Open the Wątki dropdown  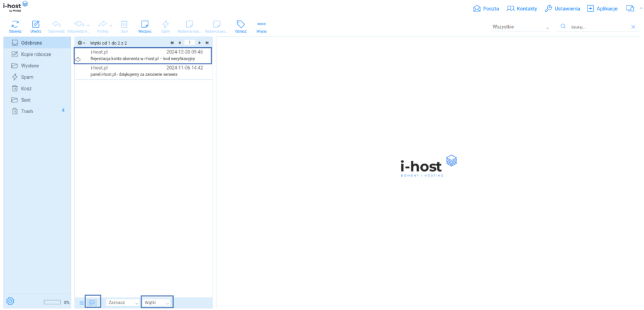[157, 302]
